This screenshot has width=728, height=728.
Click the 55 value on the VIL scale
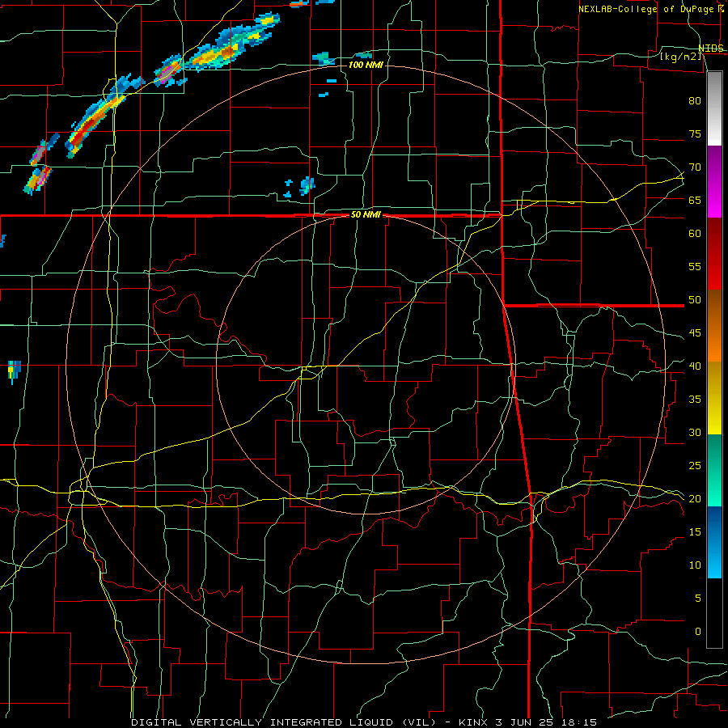(695, 266)
